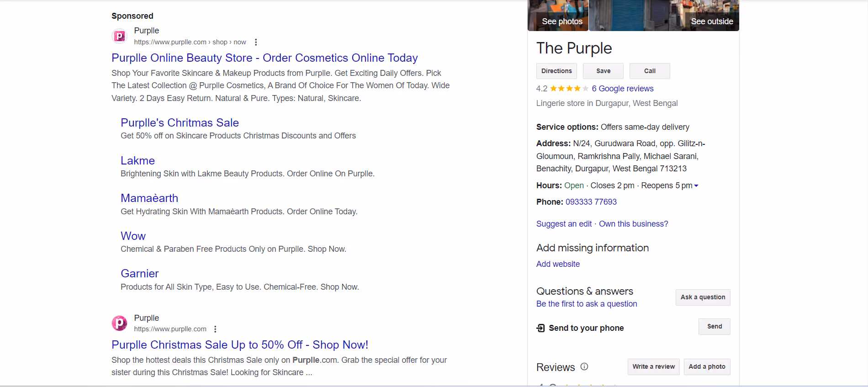Screen dimensions: 868x387
Task: Click the Reviews info circle icon
Action: click(584, 366)
